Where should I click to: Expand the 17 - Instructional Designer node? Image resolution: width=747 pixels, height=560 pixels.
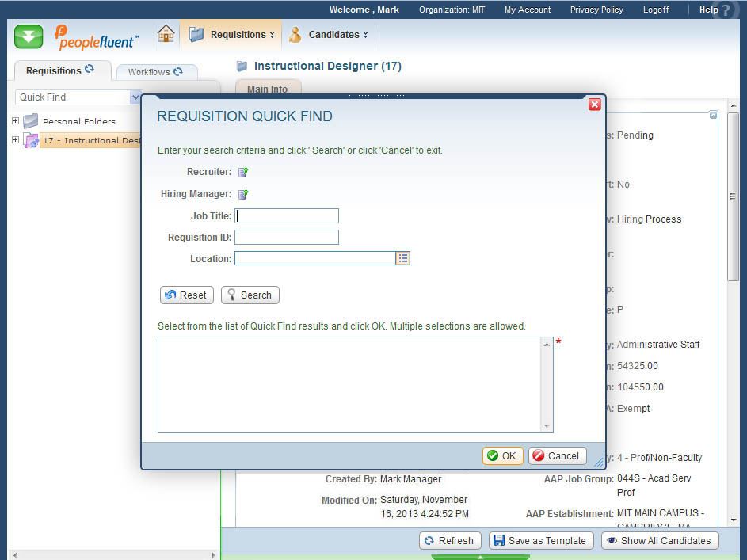coord(15,140)
